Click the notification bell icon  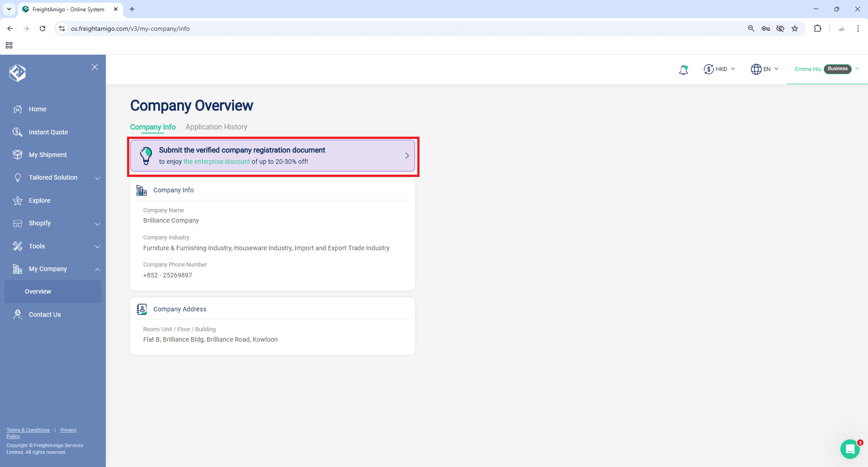point(683,69)
